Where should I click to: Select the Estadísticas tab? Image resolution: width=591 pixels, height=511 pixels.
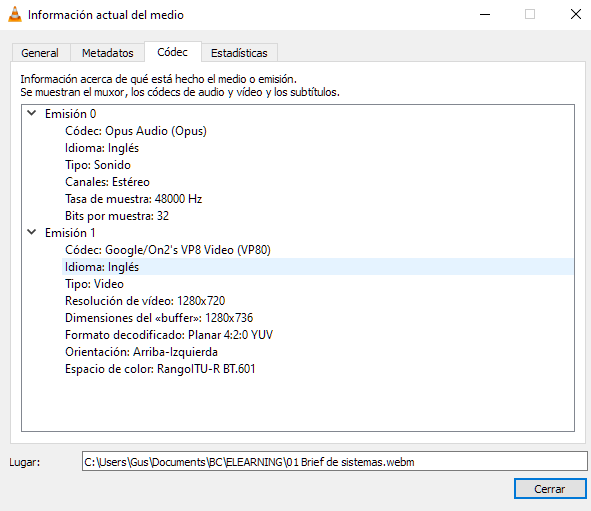pos(239,53)
